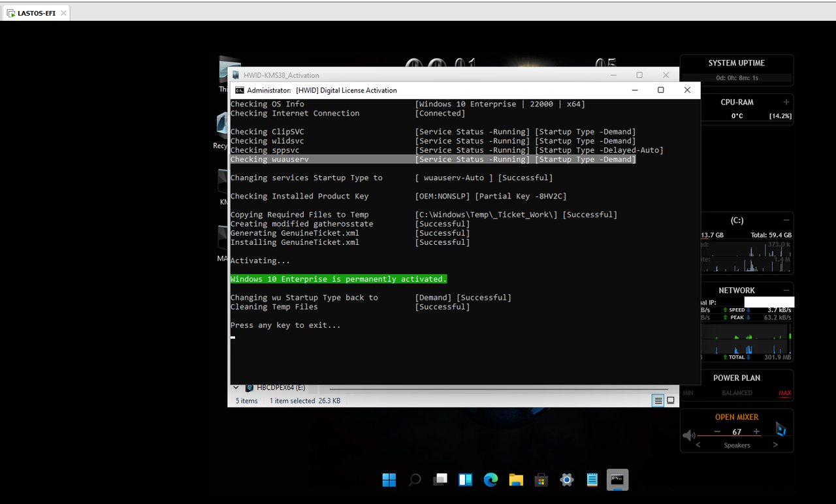
Task: Select the HBCDPEX64 (E:) drive icon
Action: pyautogui.click(x=249, y=387)
